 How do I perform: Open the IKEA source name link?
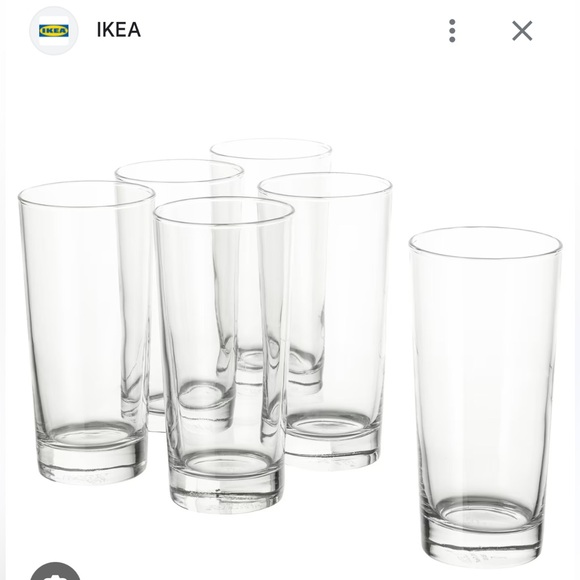click(x=118, y=30)
